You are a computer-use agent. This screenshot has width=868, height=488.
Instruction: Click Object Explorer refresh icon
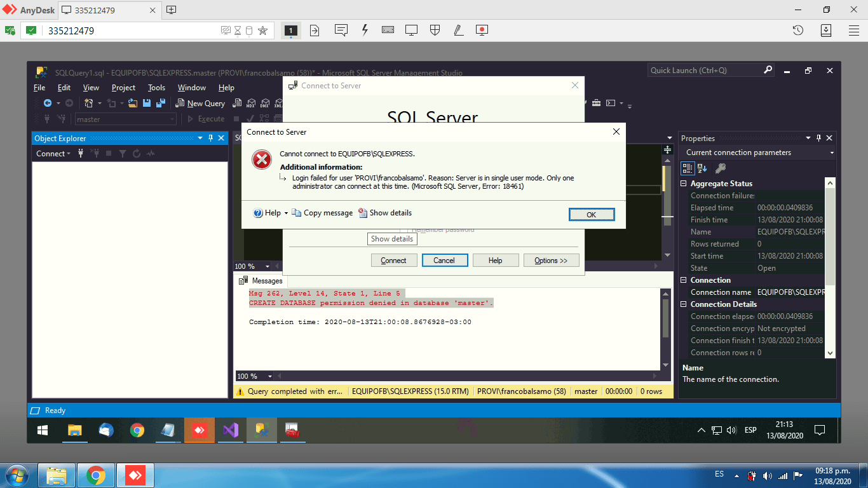(136, 153)
